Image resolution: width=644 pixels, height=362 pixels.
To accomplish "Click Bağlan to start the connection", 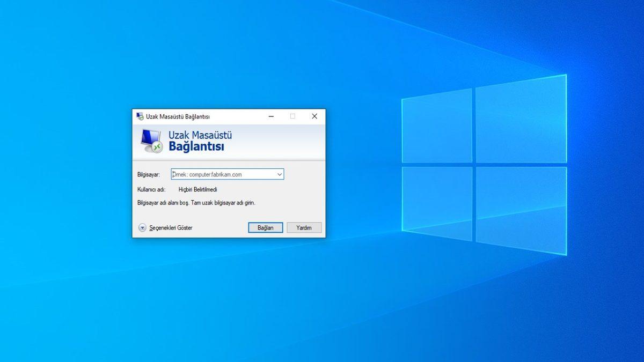I will pyautogui.click(x=265, y=227).
